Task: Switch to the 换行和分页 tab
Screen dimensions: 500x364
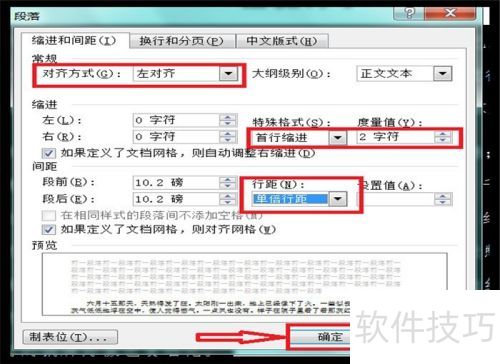Action: (x=181, y=41)
